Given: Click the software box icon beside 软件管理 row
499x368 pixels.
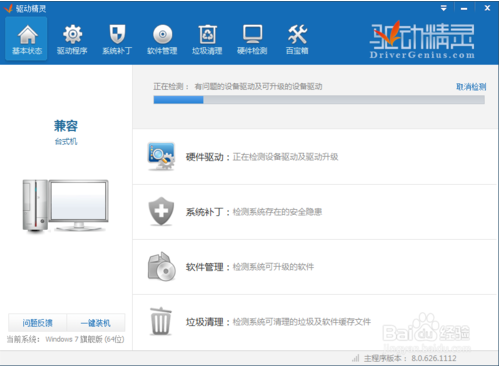Looking at the screenshot, I should 162,266.
